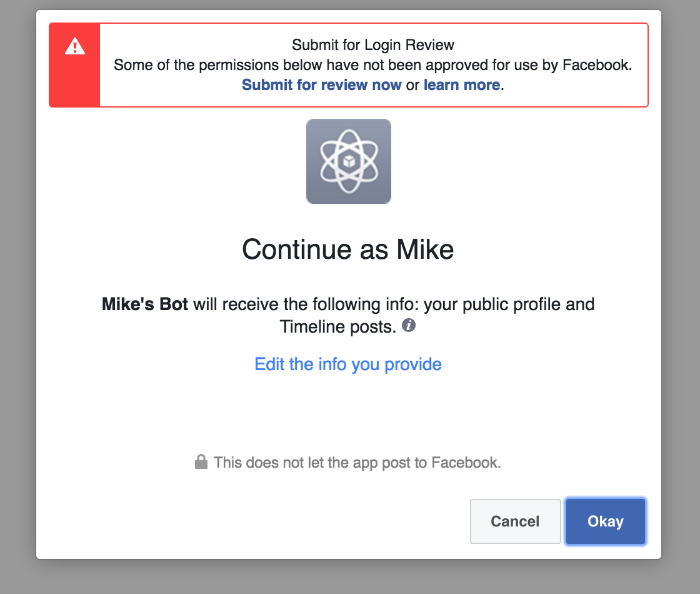
Task: Confirm with the Okay button
Action: 605,521
